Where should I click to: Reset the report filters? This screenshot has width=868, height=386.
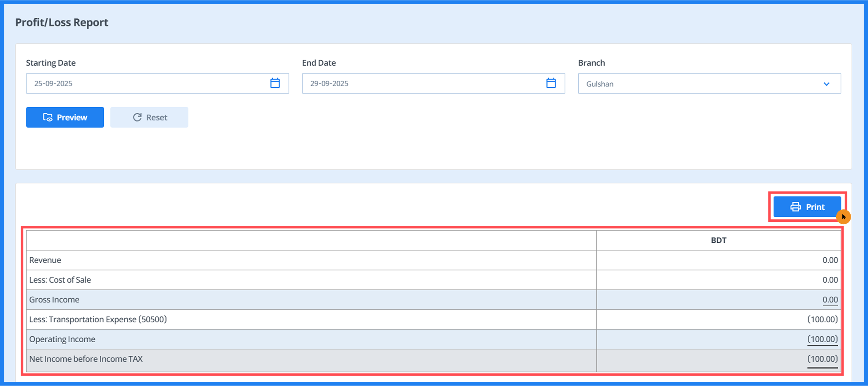[x=149, y=117]
